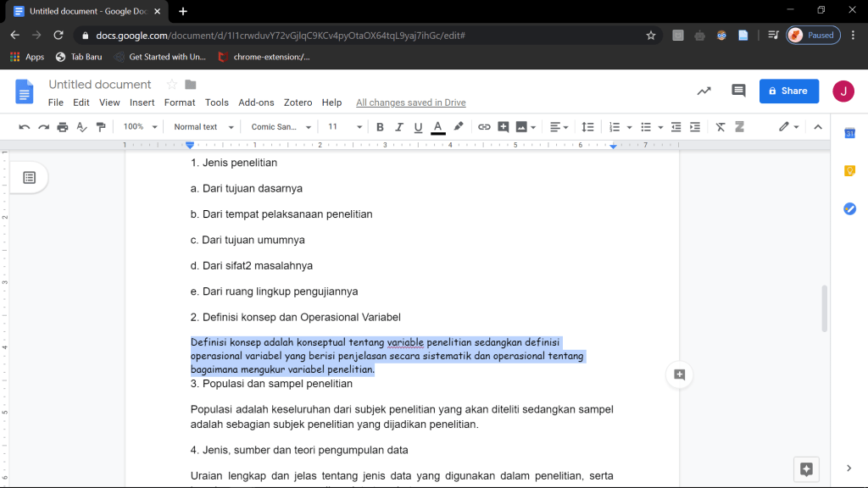The width and height of the screenshot is (868, 488).
Task: Click the Print icon
Action: pos(63,127)
